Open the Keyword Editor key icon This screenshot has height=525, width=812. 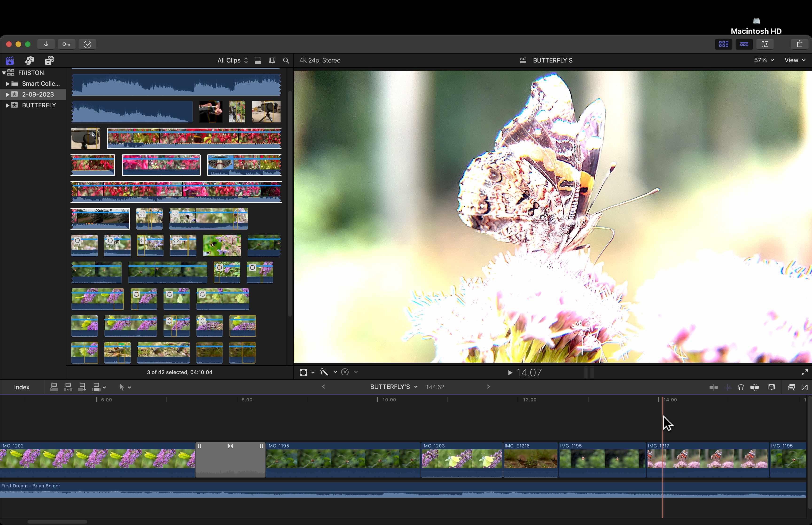(x=66, y=44)
